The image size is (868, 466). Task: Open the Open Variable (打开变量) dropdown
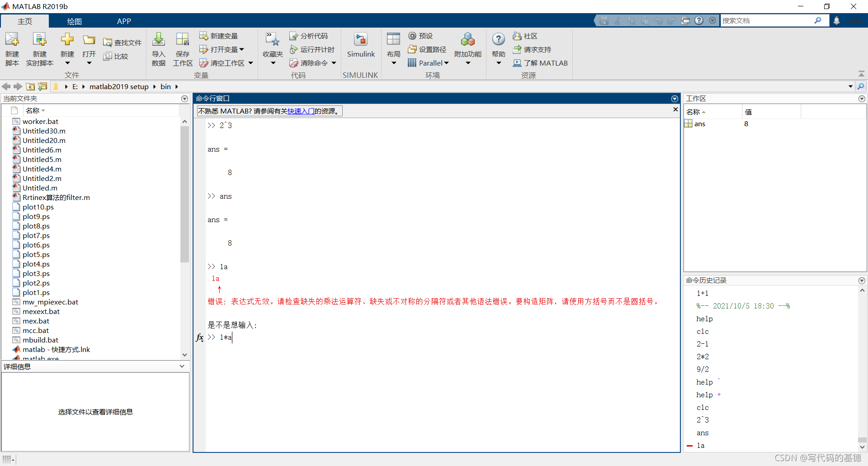click(x=222, y=49)
